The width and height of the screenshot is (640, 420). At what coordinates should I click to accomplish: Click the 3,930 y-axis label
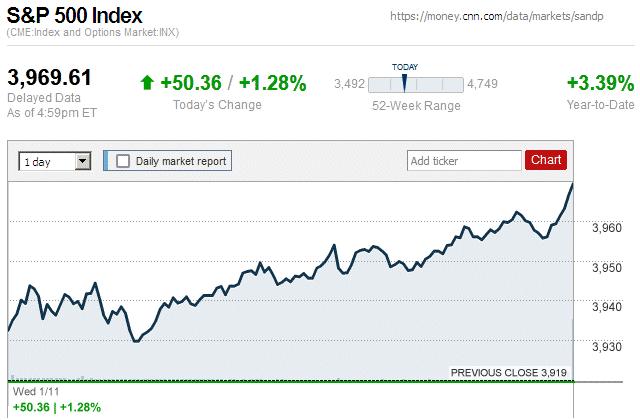pos(607,346)
